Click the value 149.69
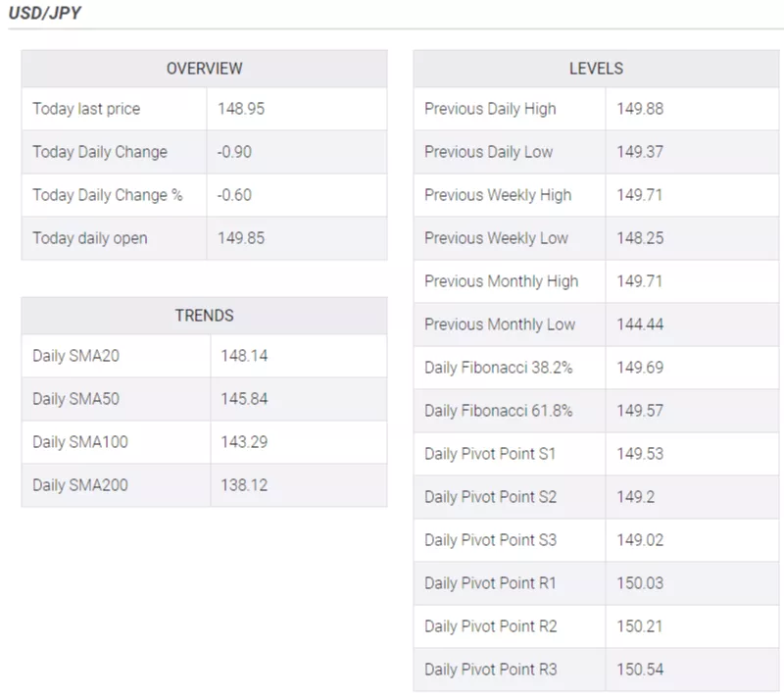Screen dimensions: 784x698 coord(640,368)
